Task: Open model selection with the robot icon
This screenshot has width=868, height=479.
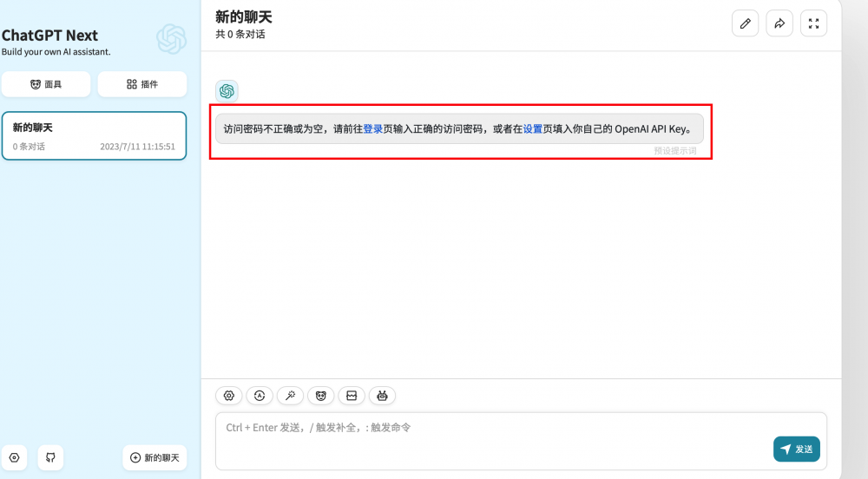Action: coord(382,396)
